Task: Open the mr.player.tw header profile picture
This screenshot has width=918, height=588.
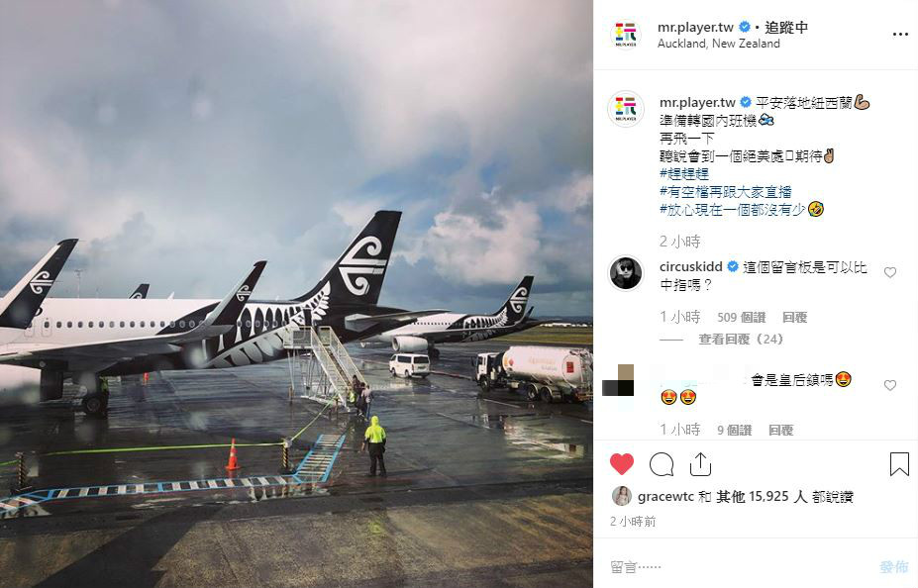Action: (x=626, y=35)
